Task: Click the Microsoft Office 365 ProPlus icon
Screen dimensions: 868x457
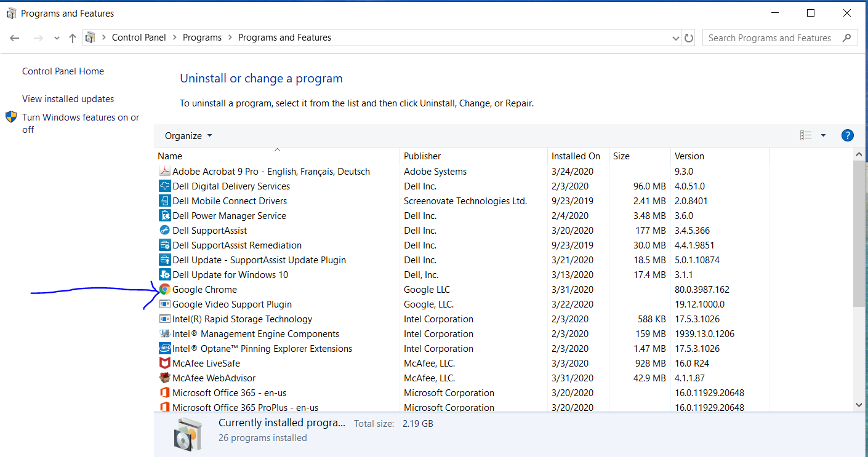Action: (x=164, y=407)
